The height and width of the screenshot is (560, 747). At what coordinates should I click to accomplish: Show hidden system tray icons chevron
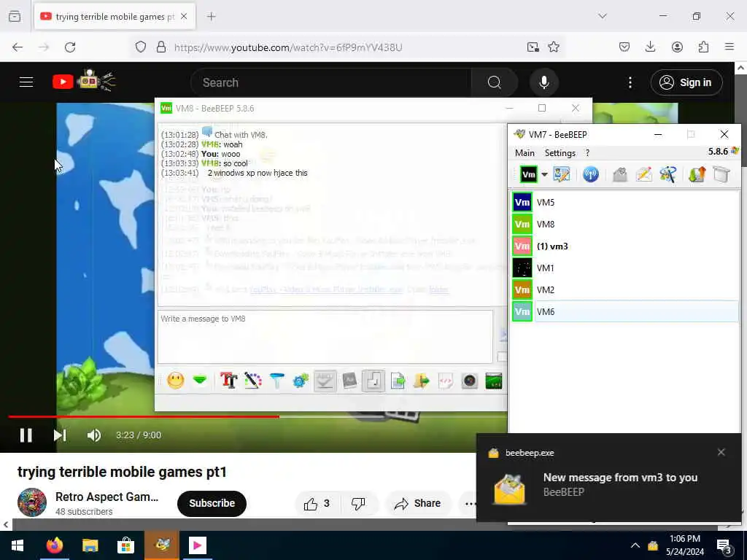635,545
